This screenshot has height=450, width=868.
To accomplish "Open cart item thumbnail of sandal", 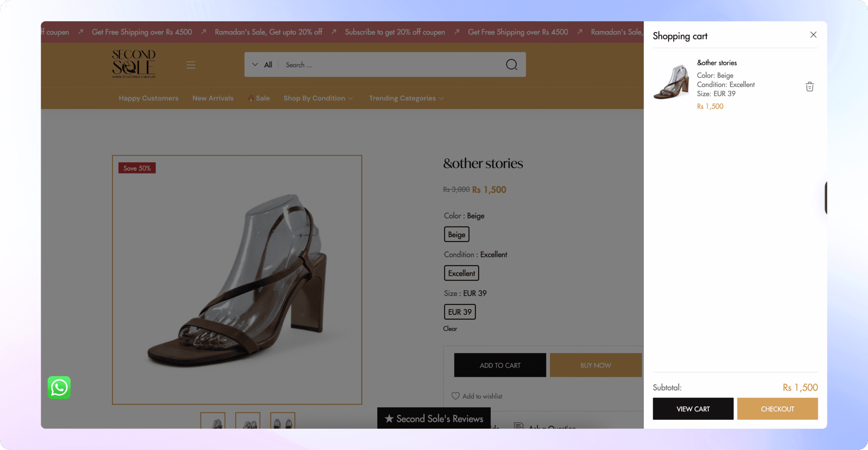I will coord(671,82).
